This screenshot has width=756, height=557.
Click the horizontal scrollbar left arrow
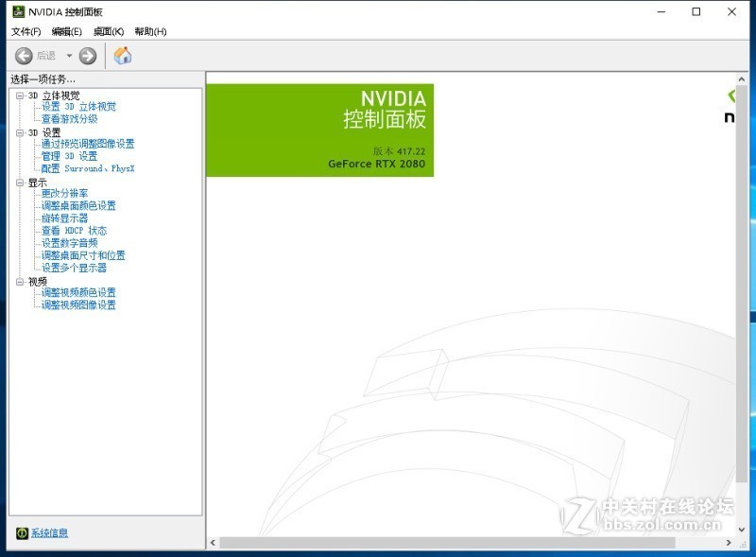click(214, 543)
